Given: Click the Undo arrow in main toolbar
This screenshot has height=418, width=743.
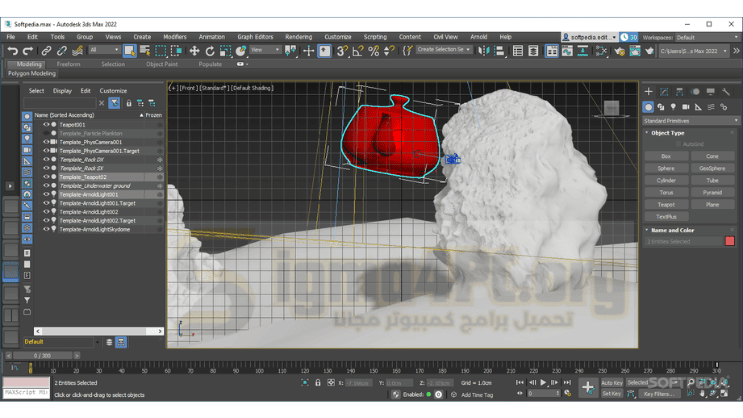Looking at the screenshot, I should [12, 50].
